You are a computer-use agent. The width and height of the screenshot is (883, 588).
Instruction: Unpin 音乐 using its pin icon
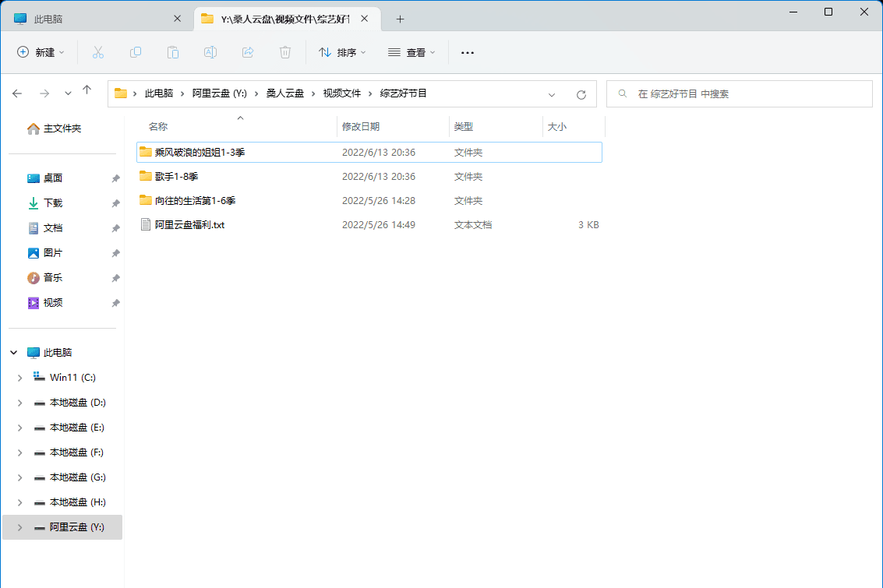pyautogui.click(x=115, y=278)
